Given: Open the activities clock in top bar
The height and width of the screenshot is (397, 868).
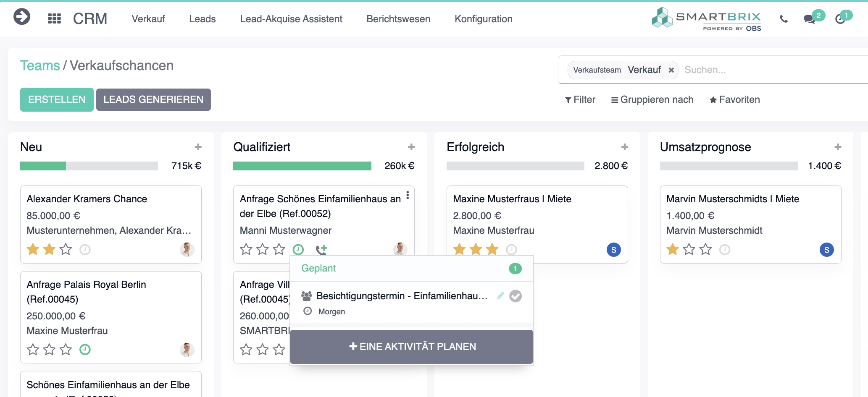Looking at the screenshot, I should pos(840,19).
